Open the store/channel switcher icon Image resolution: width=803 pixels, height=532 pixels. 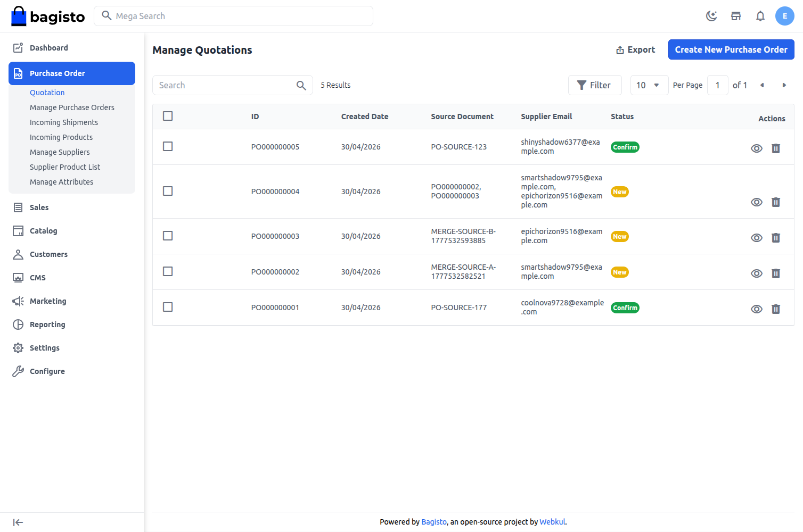pyautogui.click(x=736, y=16)
